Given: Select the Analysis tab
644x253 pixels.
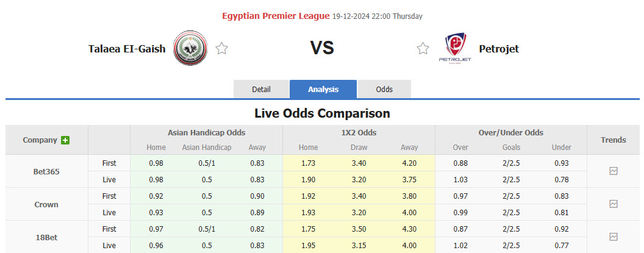Looking at the screenshot, I should (323, 89).
